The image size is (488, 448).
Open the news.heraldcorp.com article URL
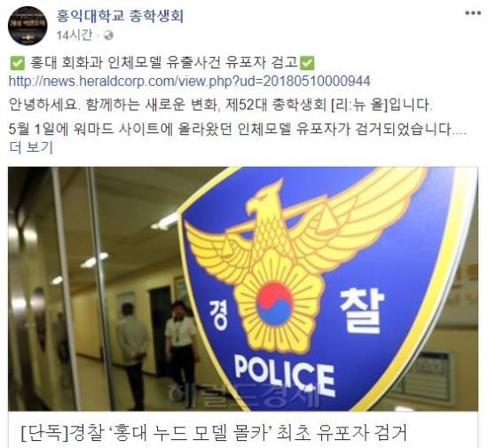click(190, 82)
